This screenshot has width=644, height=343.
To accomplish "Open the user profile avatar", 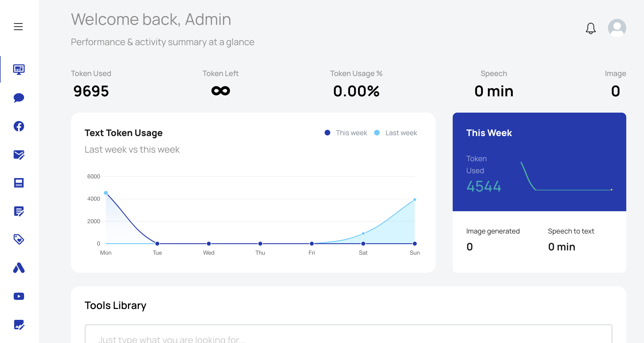I will 617,28.
